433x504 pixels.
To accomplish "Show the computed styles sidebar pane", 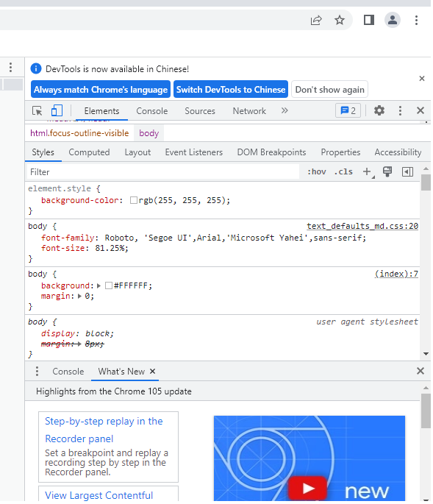I will pyautogui.click(x=407, y=172).
